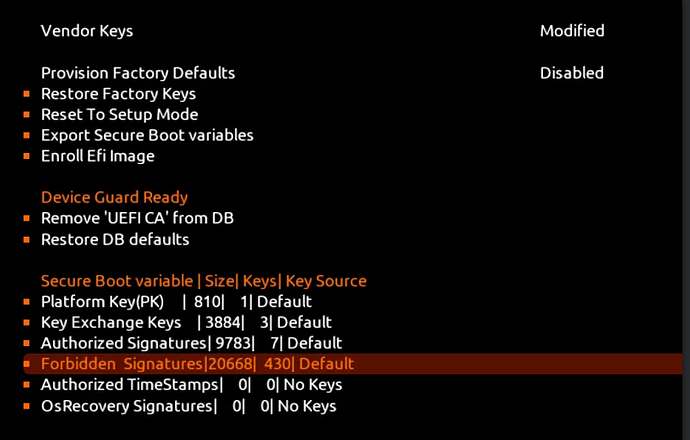Click the bullet icon beside Restore Factory Keys

pyautogui.click(x=26, y=94)
